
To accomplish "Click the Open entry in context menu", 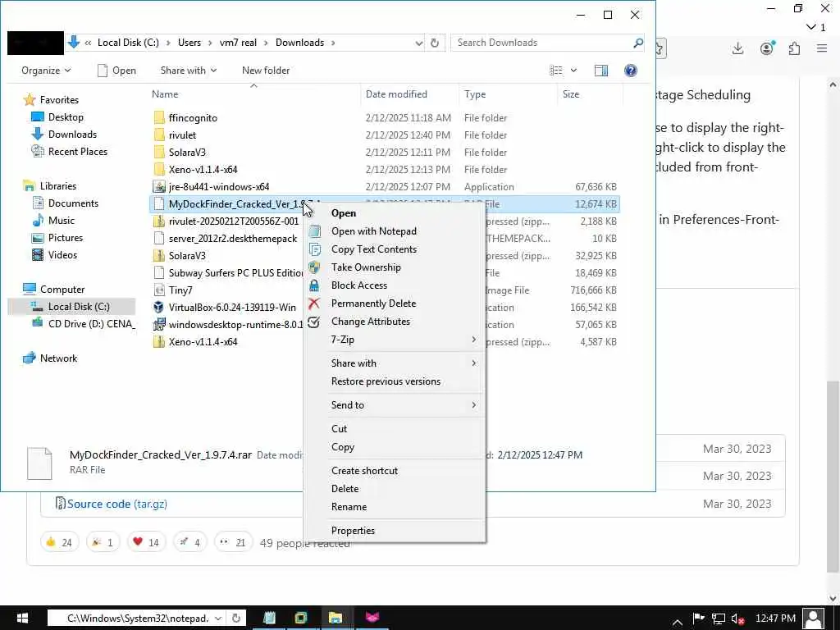I will point(344,213).
